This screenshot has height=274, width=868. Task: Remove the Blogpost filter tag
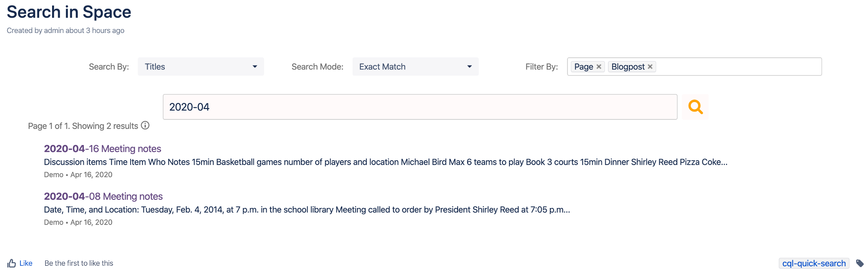coord(650,66)
